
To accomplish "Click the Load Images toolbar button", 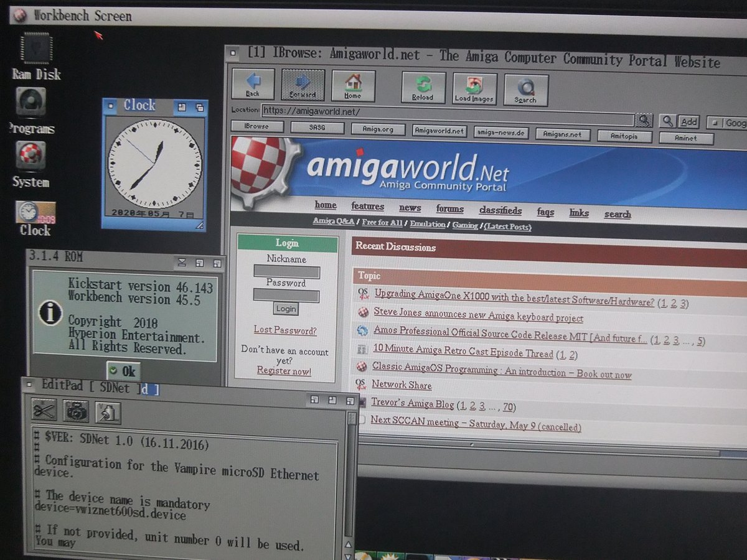I will click(474, 89).
